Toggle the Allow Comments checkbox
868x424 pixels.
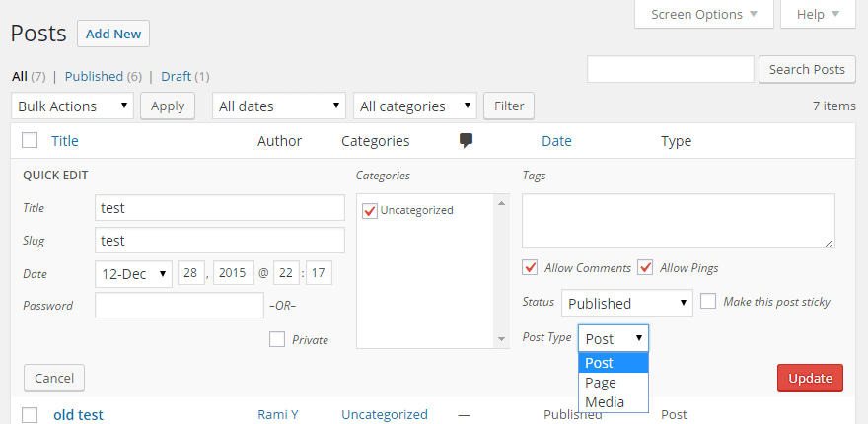pyautogui.click(x=530, y=267)
